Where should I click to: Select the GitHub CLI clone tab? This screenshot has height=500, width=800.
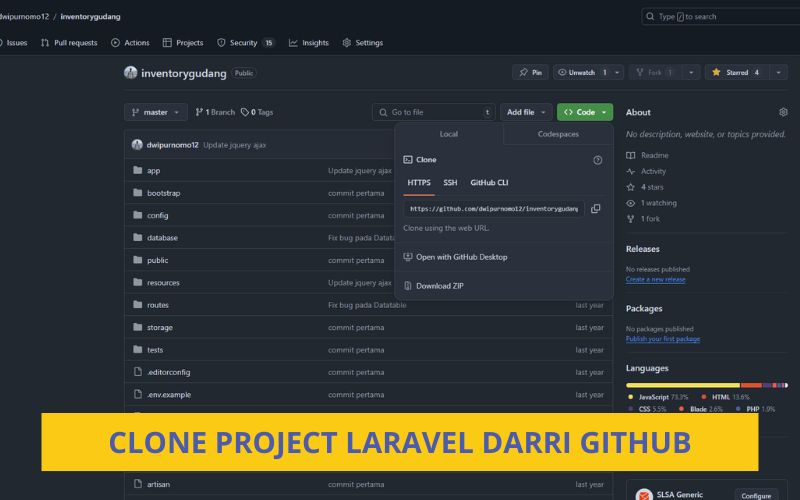click(x=489, y=183)
